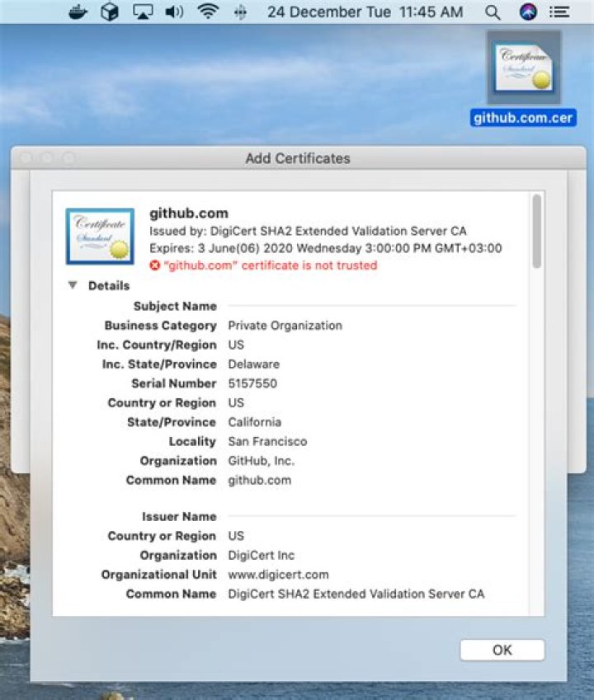
Task: Open the Wi-Fi status menu
Action: pyautogui.click(x=208, y=12)
